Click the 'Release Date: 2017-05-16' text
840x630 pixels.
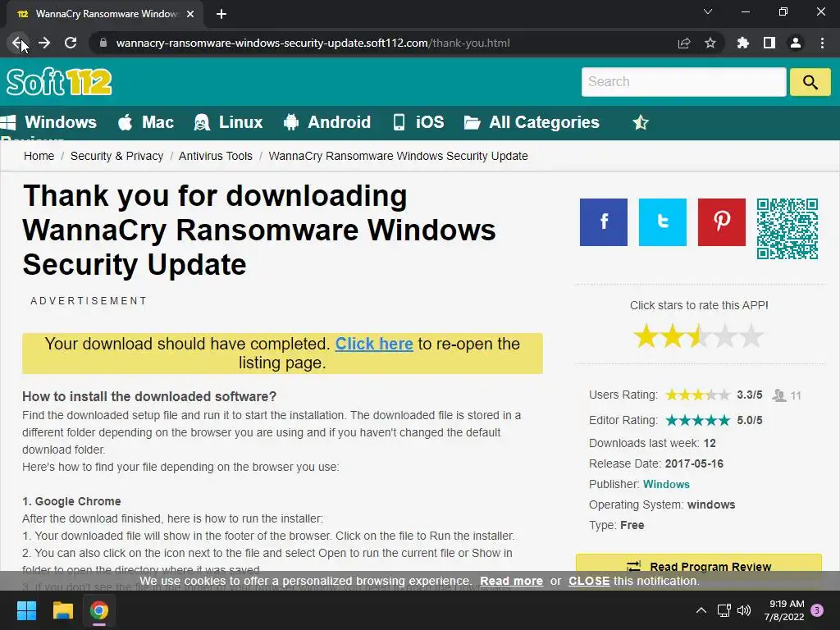pyautogui.click(x=656, y=463)
